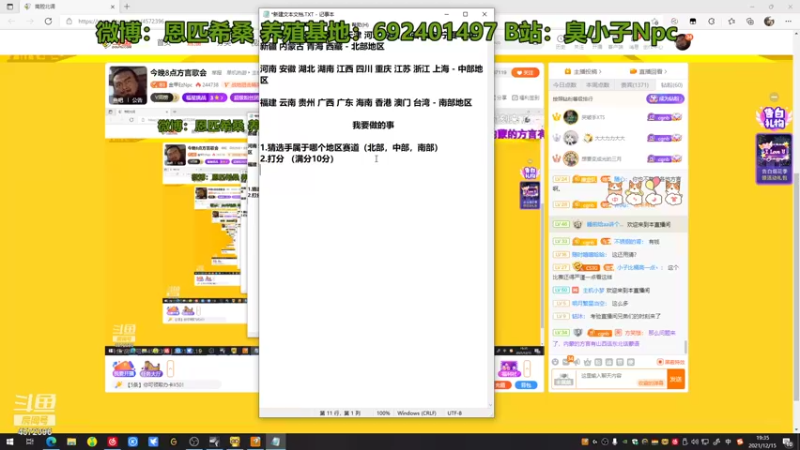Click the UTF-8 encoding label in Notepad's status bar
This screenshot has height=450, width=800.
455,413
